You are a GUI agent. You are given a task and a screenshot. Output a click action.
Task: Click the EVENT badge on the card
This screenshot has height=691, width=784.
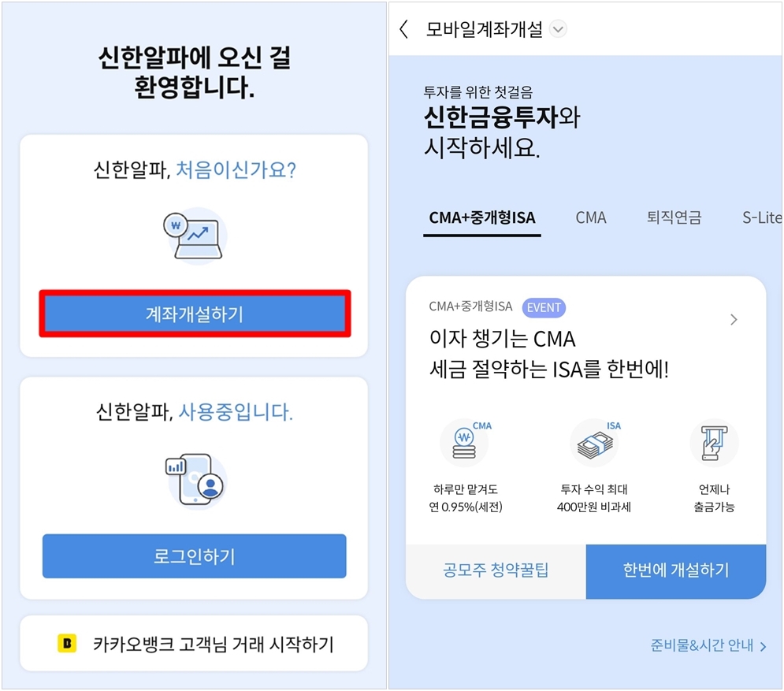(x=544, y=308)
